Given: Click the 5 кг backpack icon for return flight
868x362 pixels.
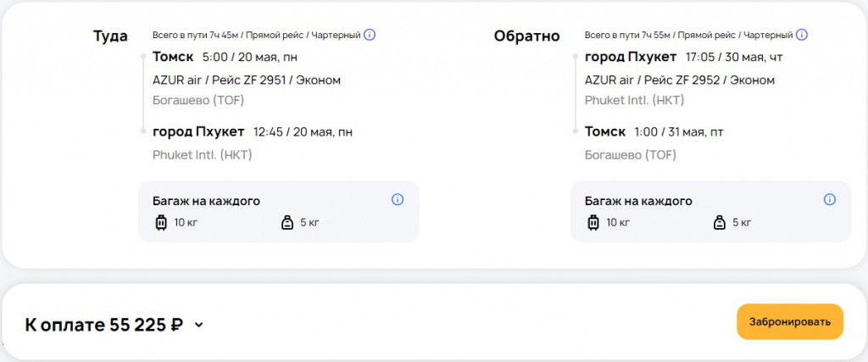Looking at the screenshot, I should tap(719, 223).
